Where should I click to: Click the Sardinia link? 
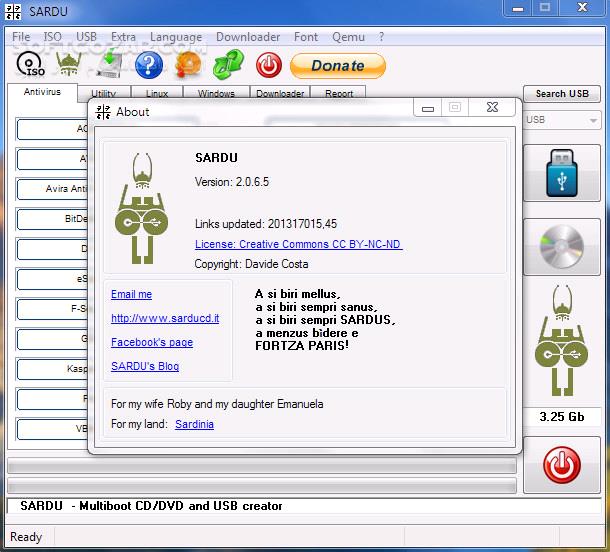194,424
